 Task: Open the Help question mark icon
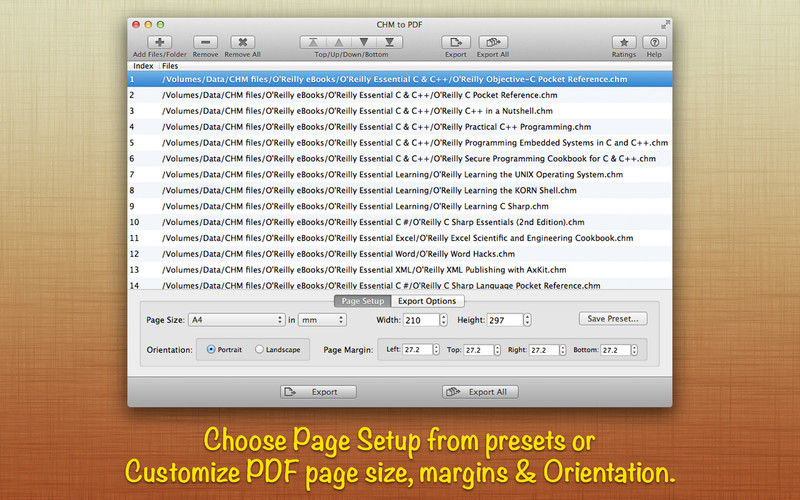coord(655,42)
